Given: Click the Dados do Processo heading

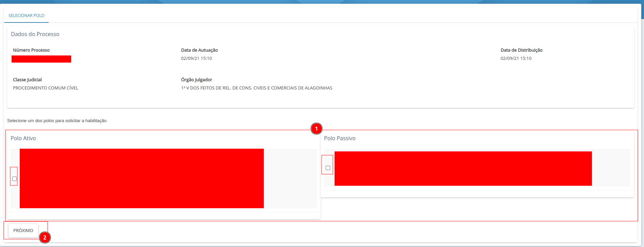Looking at the screenshot, I should coord(35,34).
